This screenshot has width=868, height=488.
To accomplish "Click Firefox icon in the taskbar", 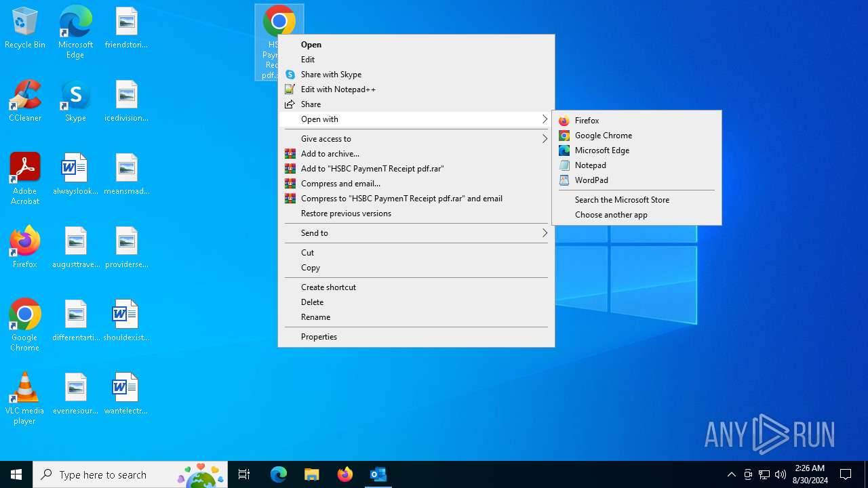I will point(344,474).
